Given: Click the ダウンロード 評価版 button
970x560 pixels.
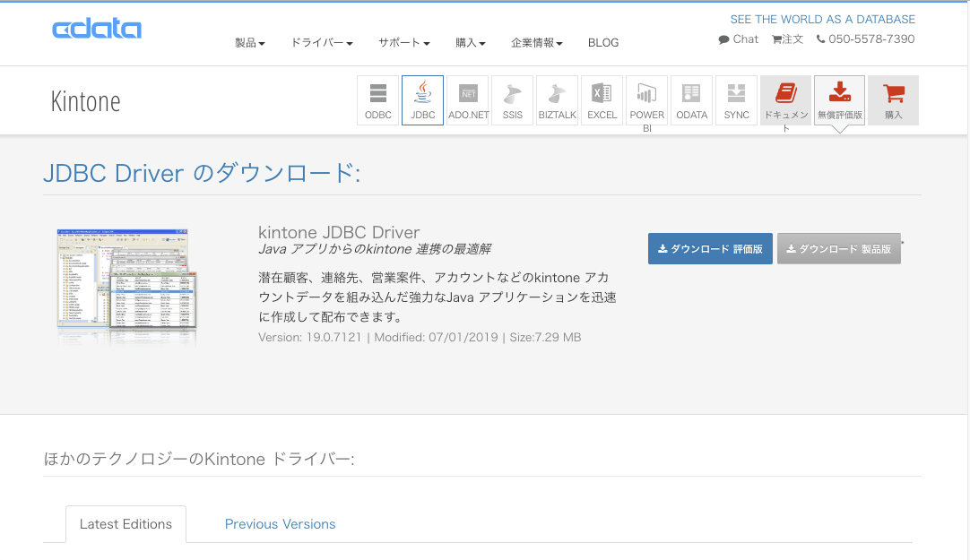Looking at the screenshot, I should [x=710, y=248].
